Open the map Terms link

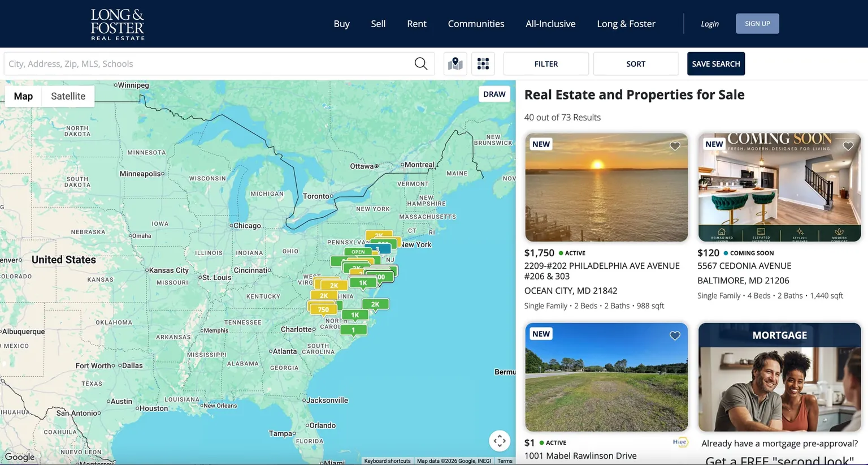point(505,461)
